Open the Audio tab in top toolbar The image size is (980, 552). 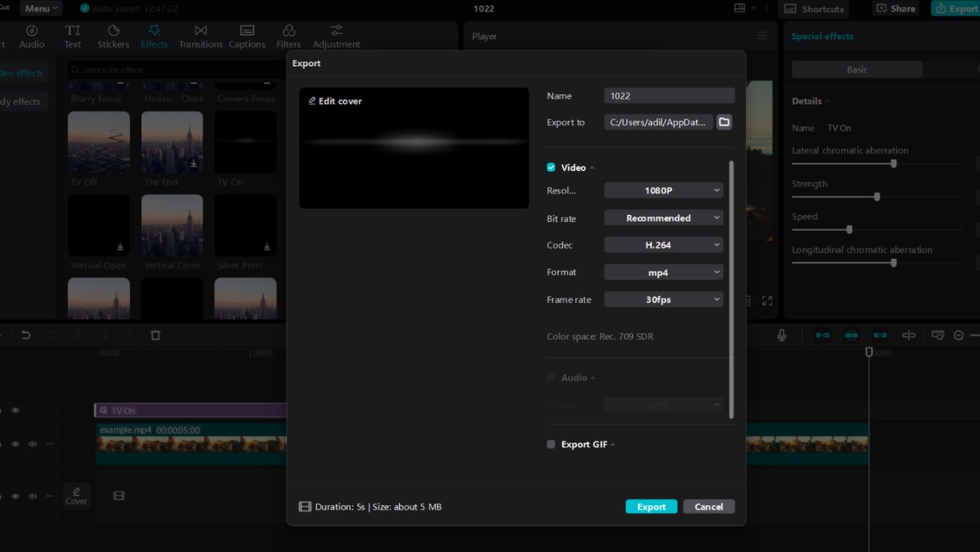tap(32, 36)
